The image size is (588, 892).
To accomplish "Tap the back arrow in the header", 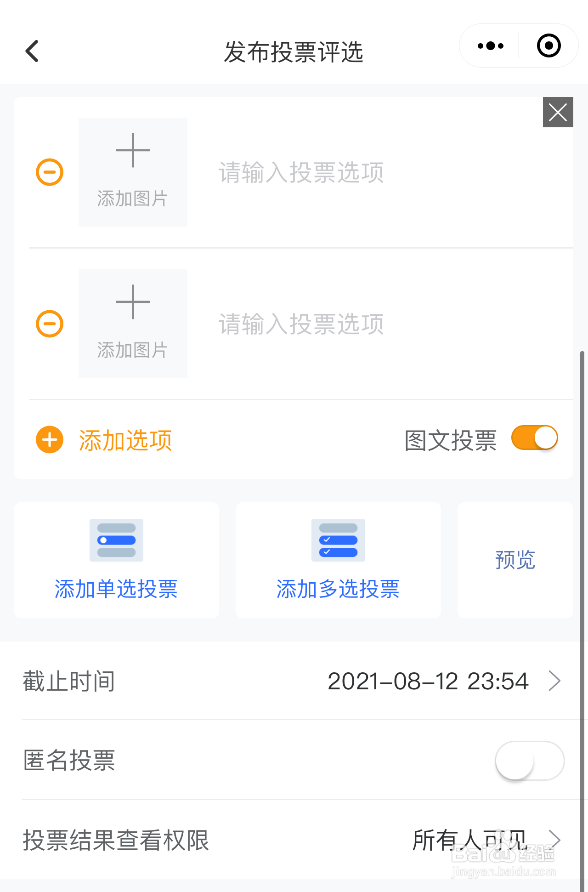I will click(x=32, y=51).
